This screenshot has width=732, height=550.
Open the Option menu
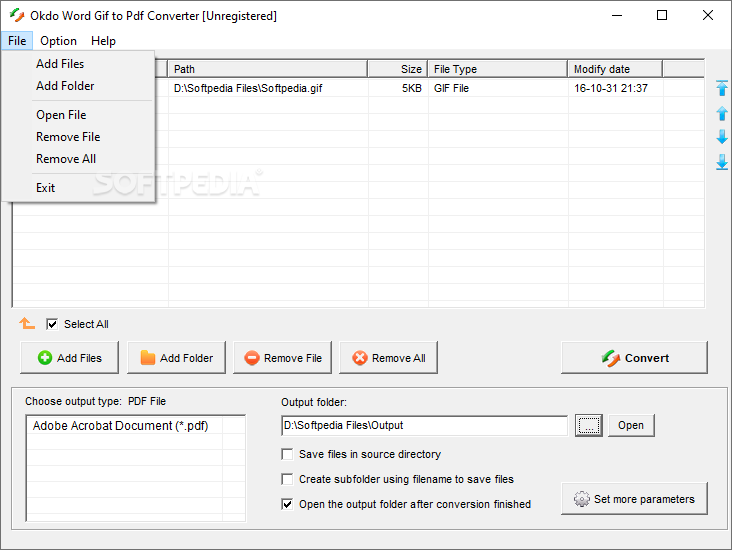[x=58, y=41]
